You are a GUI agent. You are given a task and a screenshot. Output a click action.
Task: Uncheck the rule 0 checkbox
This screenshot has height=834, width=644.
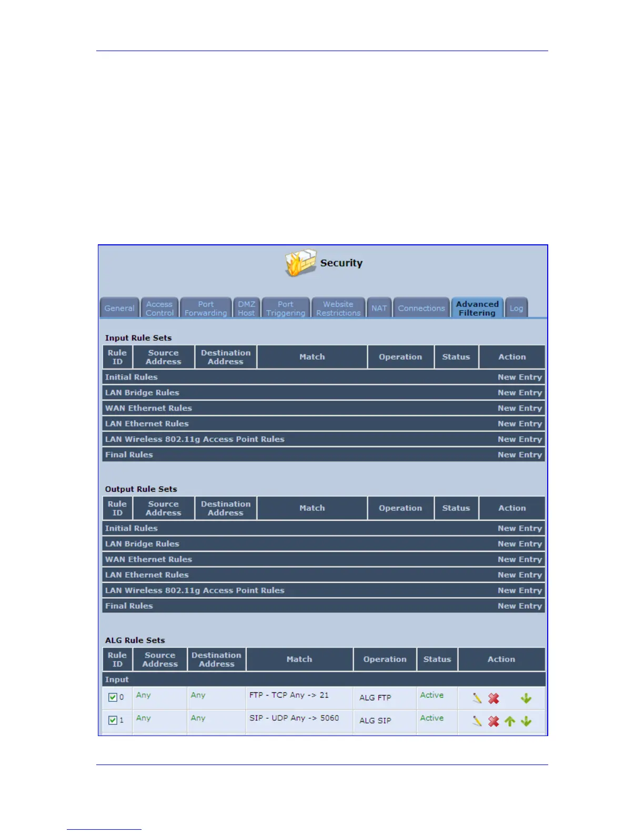(x=113, y=697)
